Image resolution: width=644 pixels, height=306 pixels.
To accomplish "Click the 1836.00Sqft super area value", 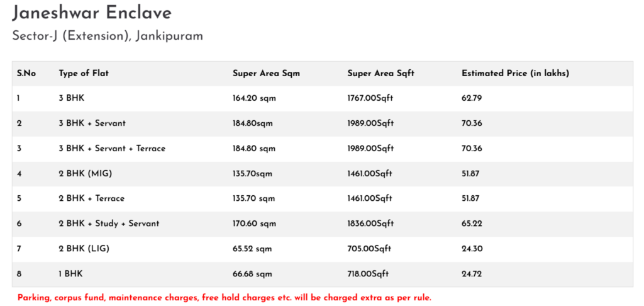I will 370,224.
